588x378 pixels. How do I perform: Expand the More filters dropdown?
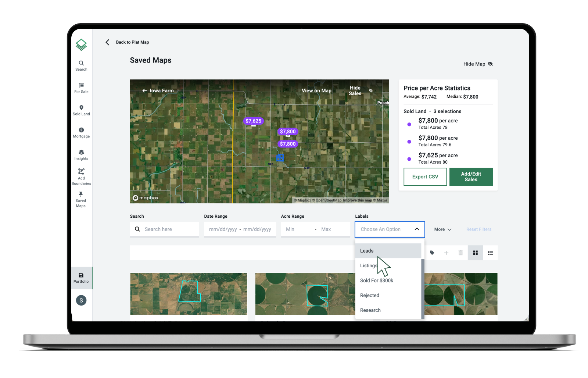(x=443, y=229)
